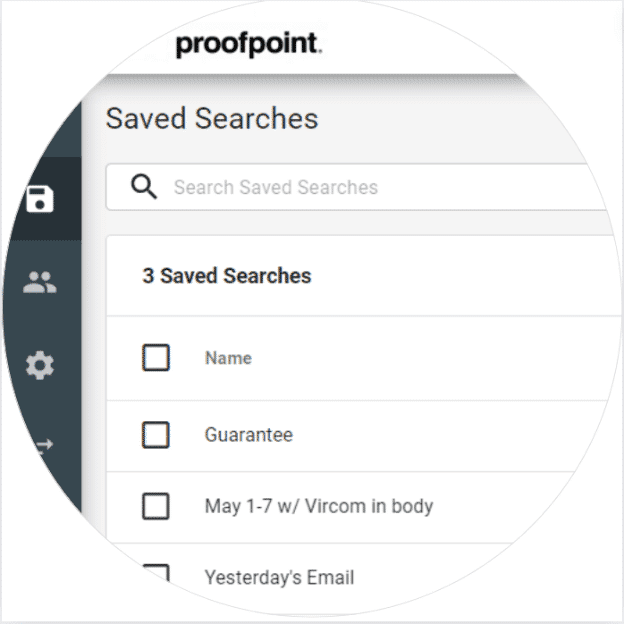Click the Proofpoint logo
624x624 pixels.
tap(248, 45)
